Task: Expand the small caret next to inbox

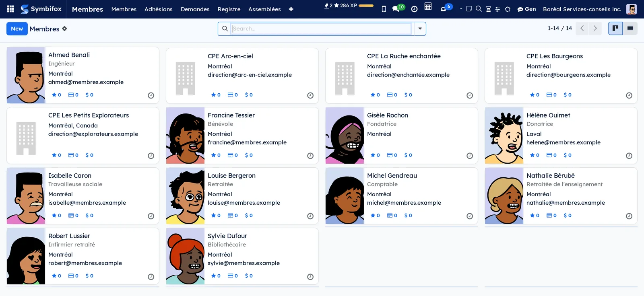Action: pyautogui.click(x=461, y=9)
